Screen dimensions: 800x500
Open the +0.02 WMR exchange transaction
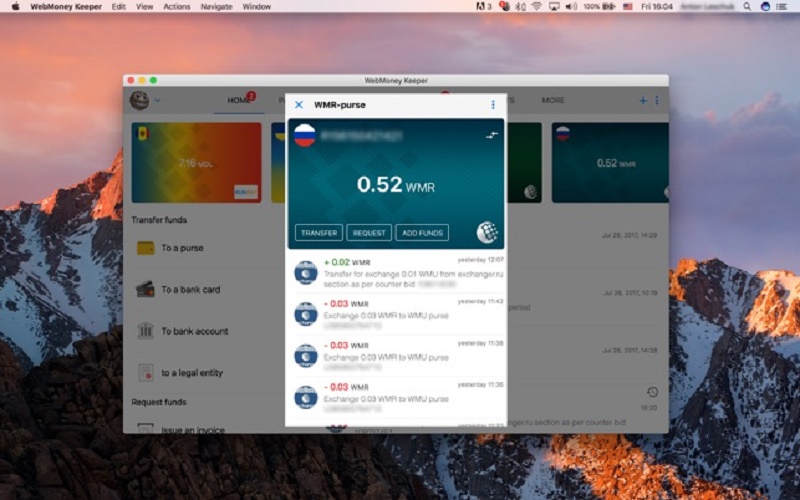396,272
